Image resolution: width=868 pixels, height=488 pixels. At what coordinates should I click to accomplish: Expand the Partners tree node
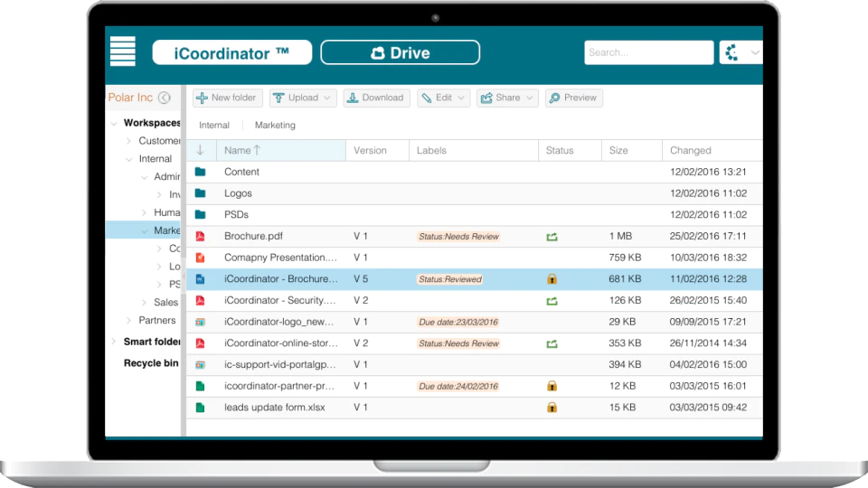(128, 320)
